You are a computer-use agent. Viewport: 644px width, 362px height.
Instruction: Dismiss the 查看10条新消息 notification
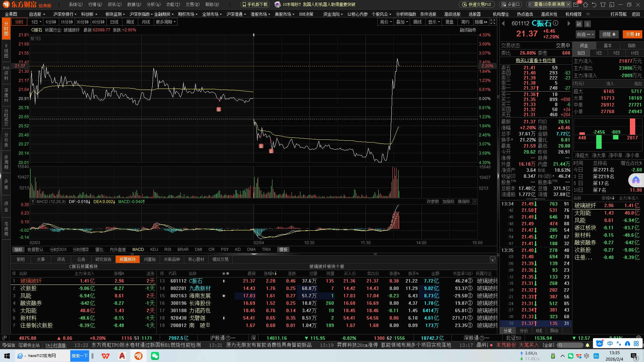568,4
